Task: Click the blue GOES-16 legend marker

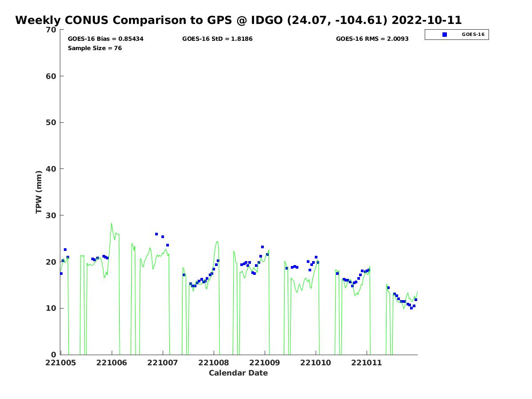Action: [x=445, y=35]
